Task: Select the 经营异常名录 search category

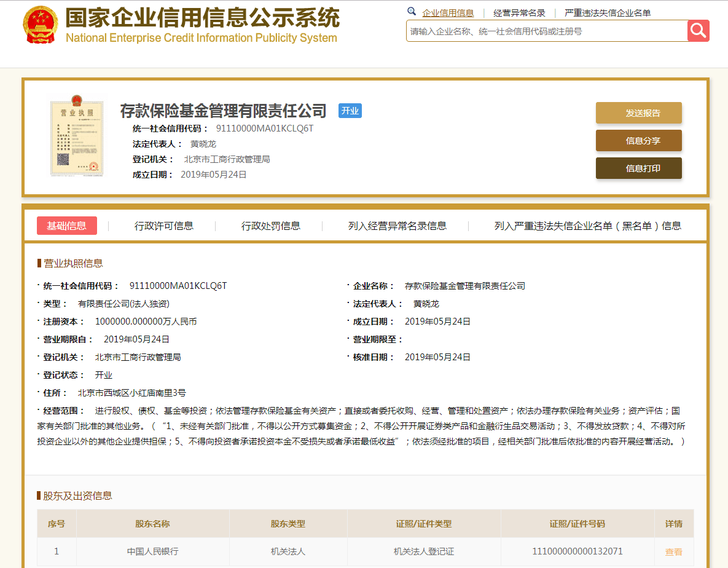Action: coord(519,13)
